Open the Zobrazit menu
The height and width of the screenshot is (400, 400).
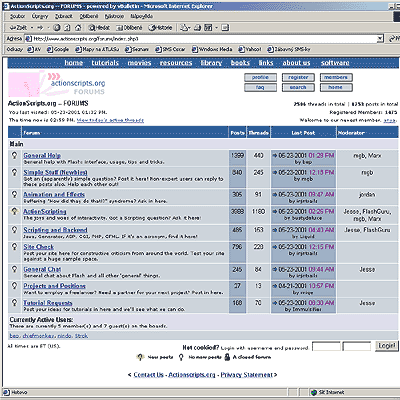point(64,16)
